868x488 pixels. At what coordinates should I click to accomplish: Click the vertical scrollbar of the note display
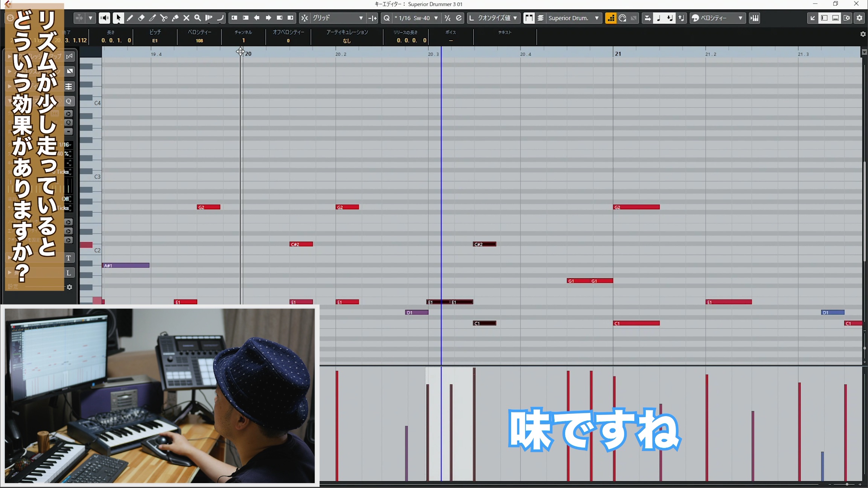tap(865, 211)
